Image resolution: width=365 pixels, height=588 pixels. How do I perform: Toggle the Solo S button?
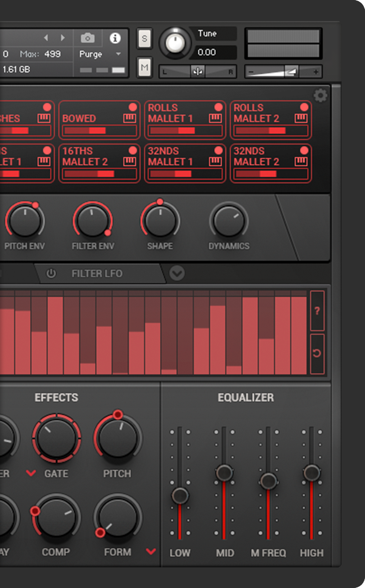[144, 39]
